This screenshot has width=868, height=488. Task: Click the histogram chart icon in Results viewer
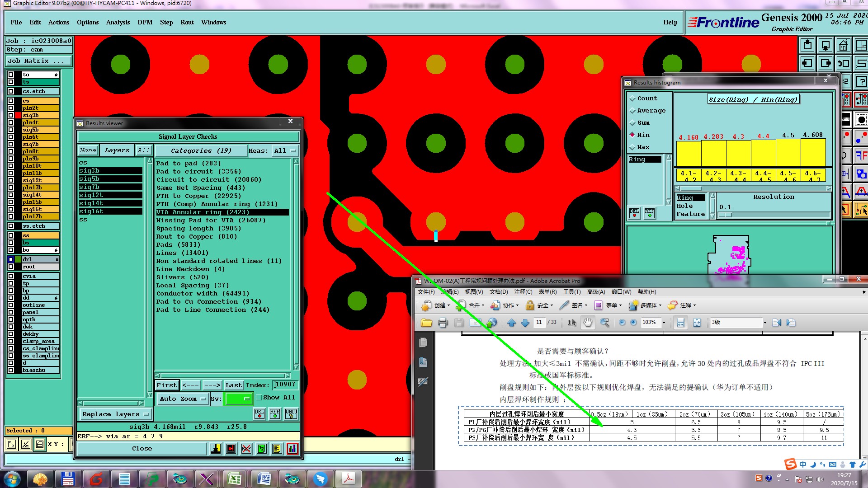coord(292,449)
